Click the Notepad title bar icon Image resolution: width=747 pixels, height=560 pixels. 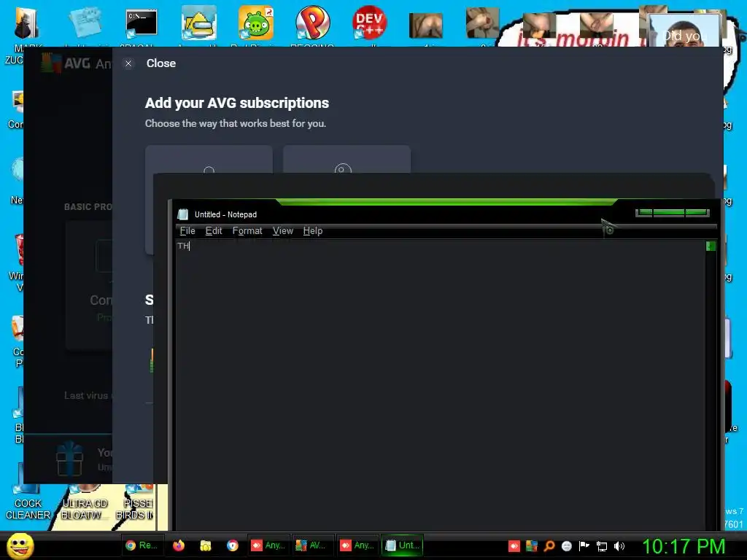[183, 214]
